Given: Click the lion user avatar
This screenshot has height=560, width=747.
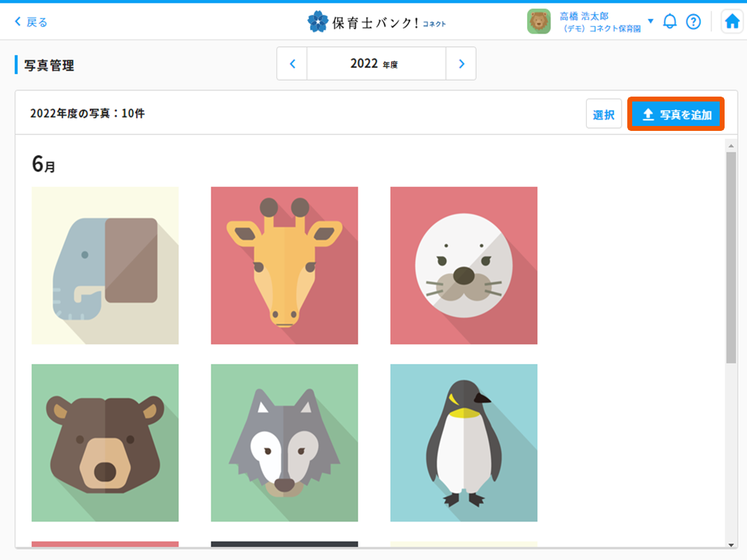Looking at the screenshot, I should pyautogui.click(x=538, y=22).
